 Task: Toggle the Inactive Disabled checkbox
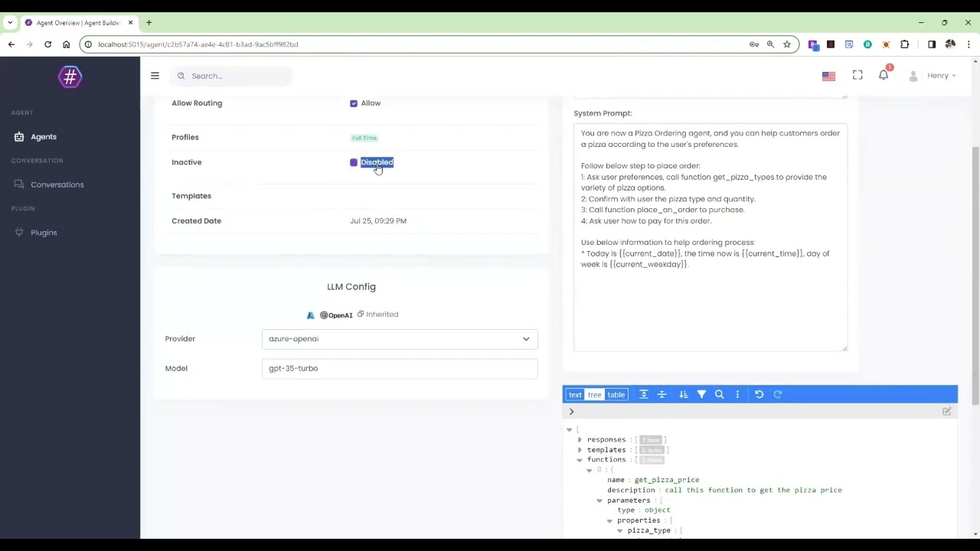tap(354, 162)
